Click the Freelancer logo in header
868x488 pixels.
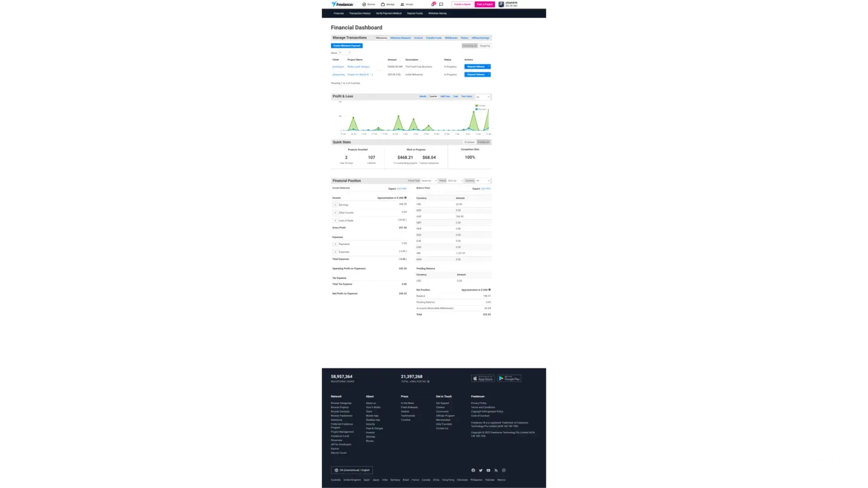tap(342, 4)
